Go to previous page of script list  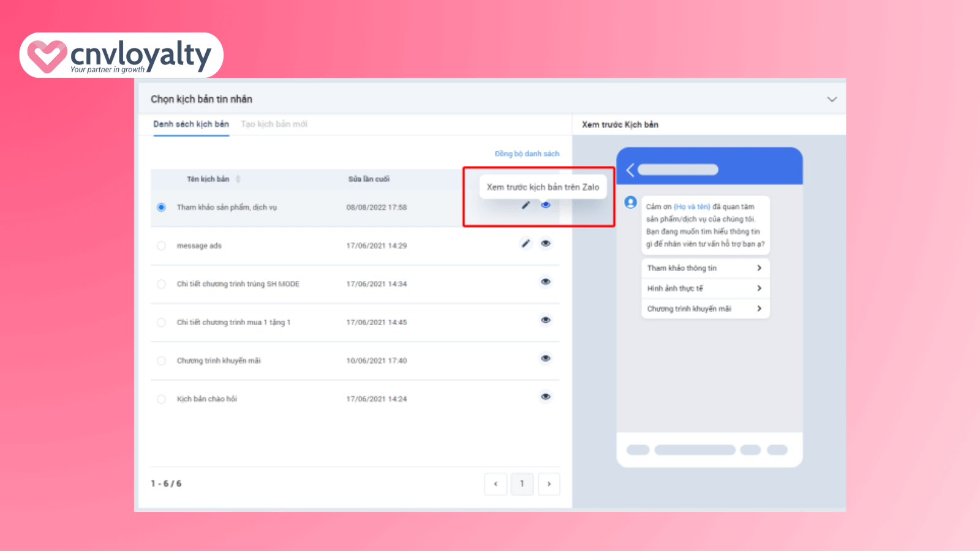point(496,484)
